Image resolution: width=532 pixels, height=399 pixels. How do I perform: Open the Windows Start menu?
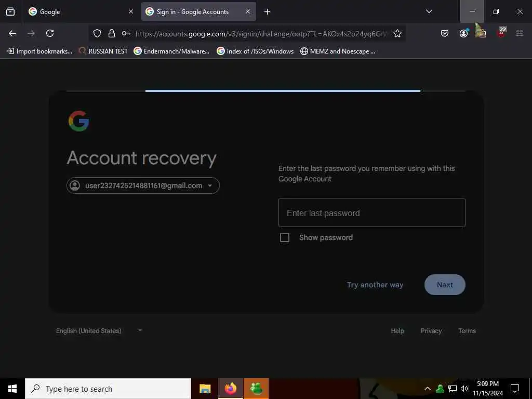click(12, 389)
